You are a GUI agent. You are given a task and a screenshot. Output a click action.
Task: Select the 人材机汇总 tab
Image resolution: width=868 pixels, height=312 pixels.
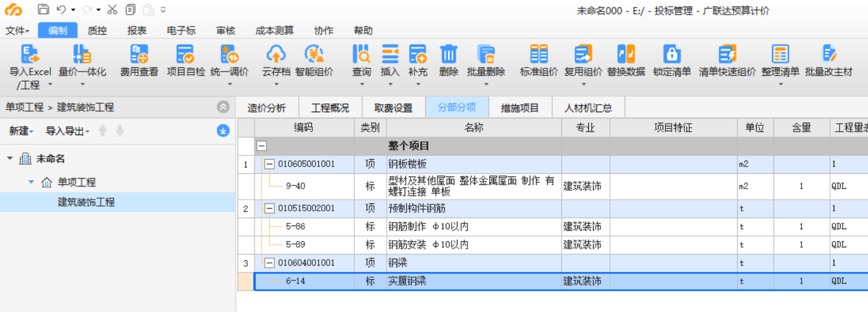click(x=588, y=108)
